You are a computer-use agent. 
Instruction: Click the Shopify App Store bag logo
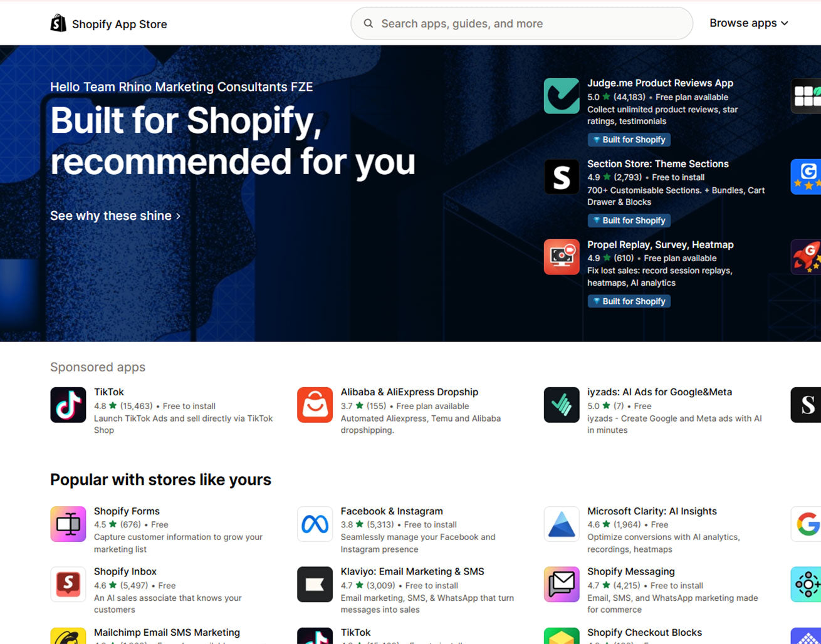point(58,23)
